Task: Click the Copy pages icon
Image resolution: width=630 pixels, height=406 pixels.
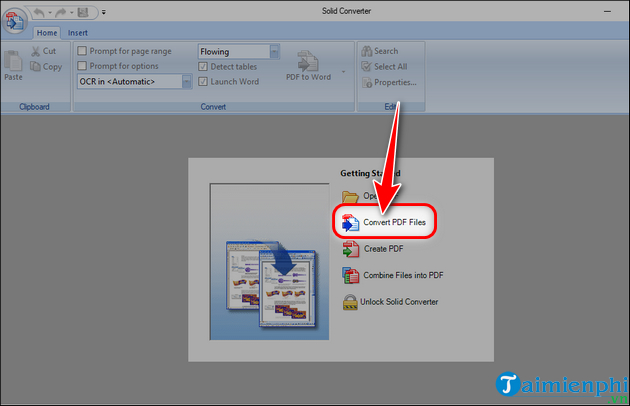Action: click(x=35, y=66)
